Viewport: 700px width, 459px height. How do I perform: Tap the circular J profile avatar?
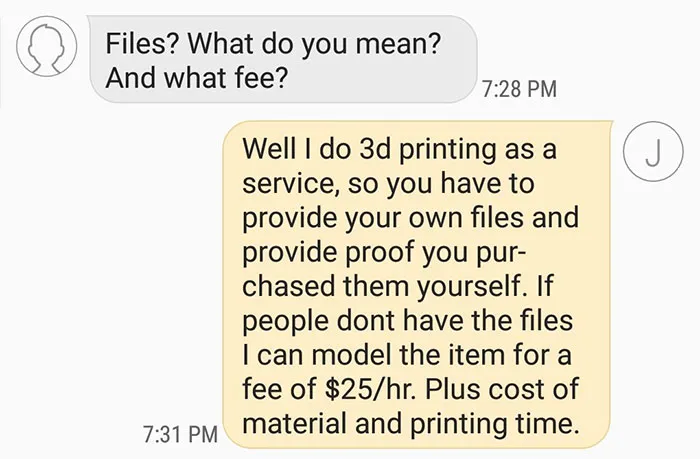[x=653, y=151]
